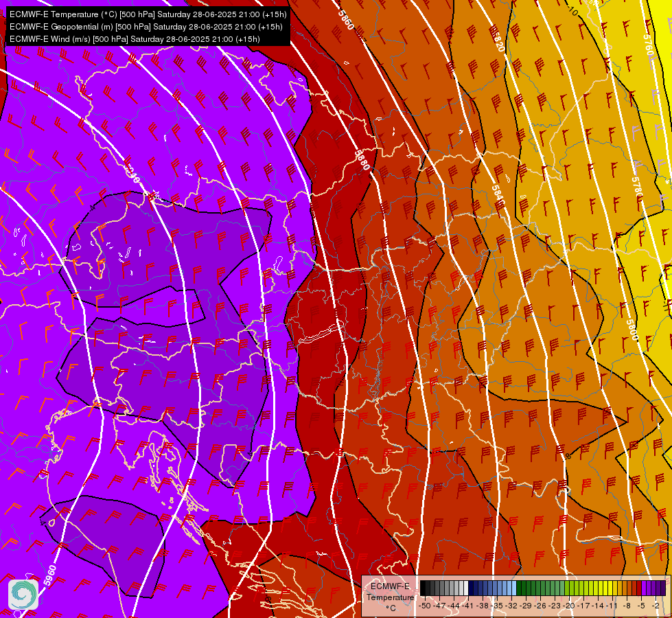Click the -47 legend tick label
This screenshot has width=672, height=618.
[x=439, y=606]
